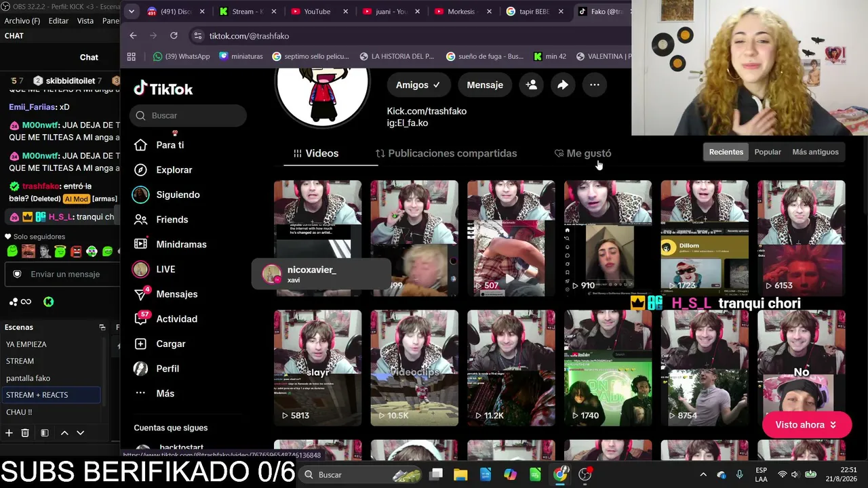Viewport: 868px width, 488px height.
Task: Select the YA EMPIEZA scene
Action: (52, 344)
